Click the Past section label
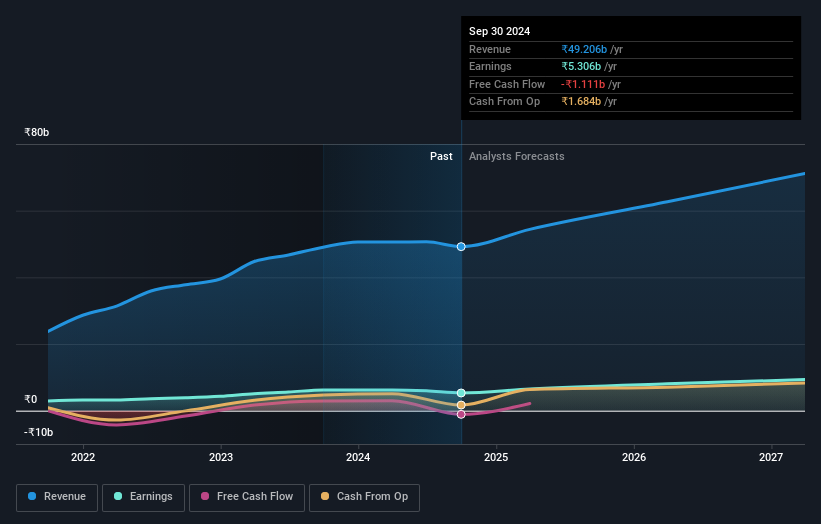The height and width of the screenshot is (524, 821). (441, 156)
